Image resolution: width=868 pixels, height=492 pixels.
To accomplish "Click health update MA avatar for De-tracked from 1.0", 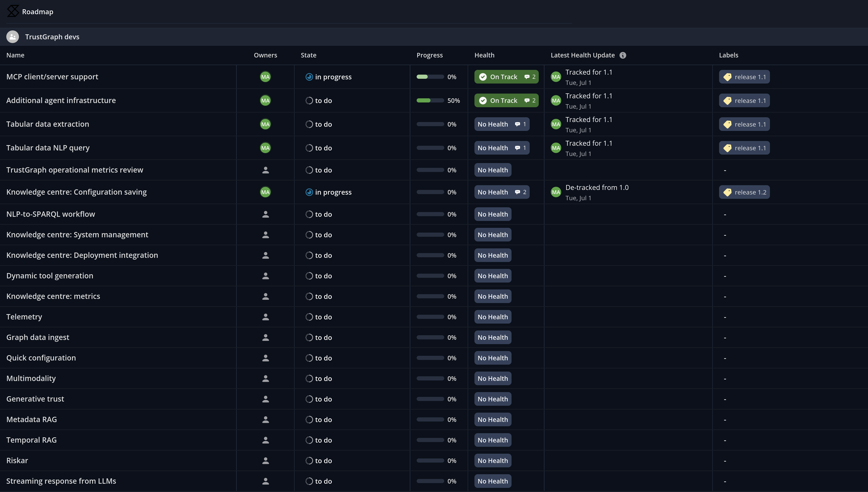I will coord(556,192).
